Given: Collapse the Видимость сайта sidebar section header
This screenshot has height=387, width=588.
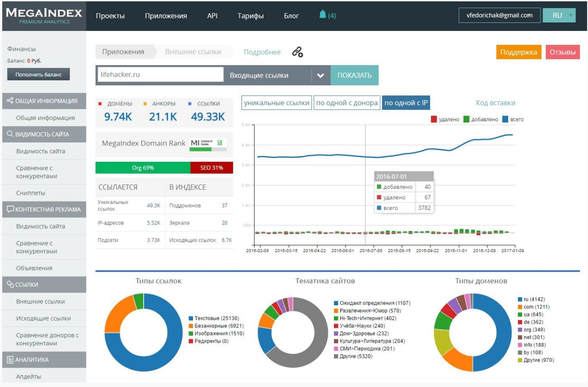Looking at the screenshot, I should pyautogui.click(x=43, y=134).
